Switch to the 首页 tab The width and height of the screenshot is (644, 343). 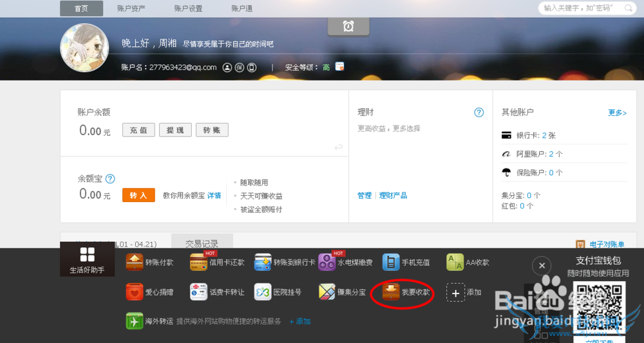tap(81, 8)
